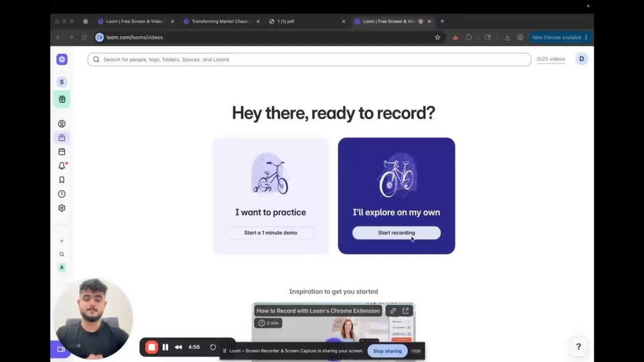Open Chrome profile icon
Image resolution: width=644 pixels, height=362 pixels.
[520, 37]
